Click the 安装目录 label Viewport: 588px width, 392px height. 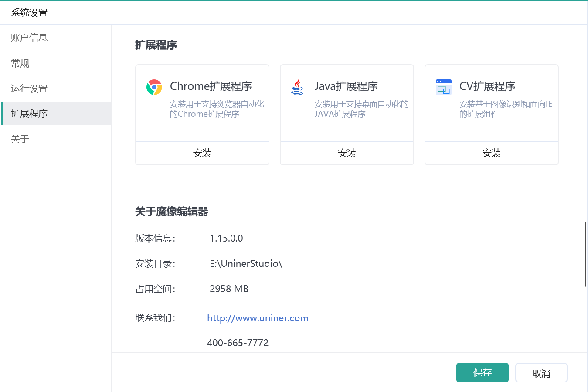(155, 264)
